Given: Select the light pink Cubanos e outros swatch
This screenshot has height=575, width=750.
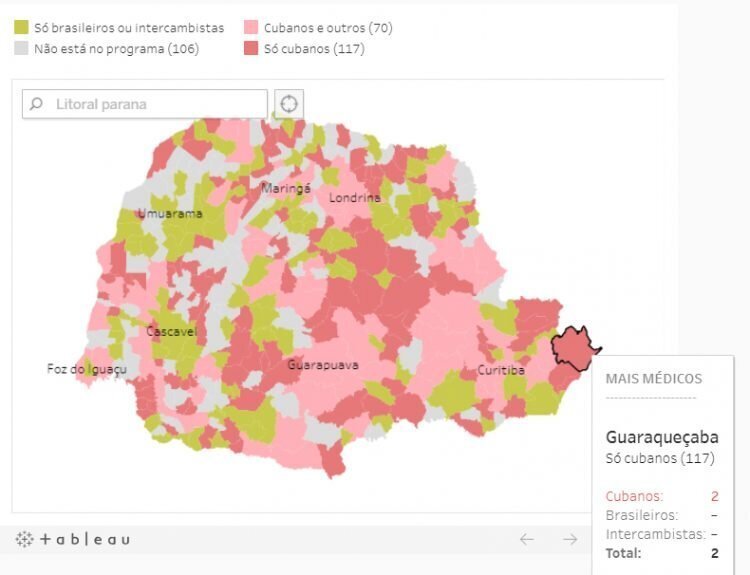Looking at the screenshot, I should [x=251, y=27].
